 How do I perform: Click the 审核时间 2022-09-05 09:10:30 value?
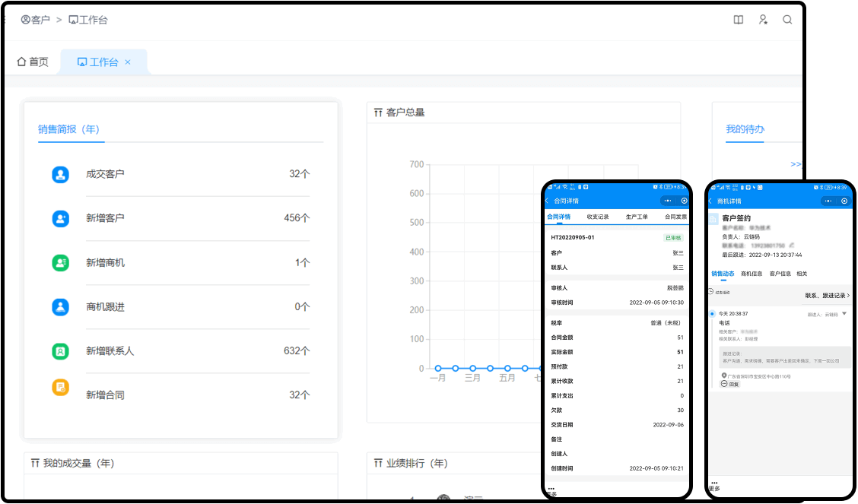656,303
